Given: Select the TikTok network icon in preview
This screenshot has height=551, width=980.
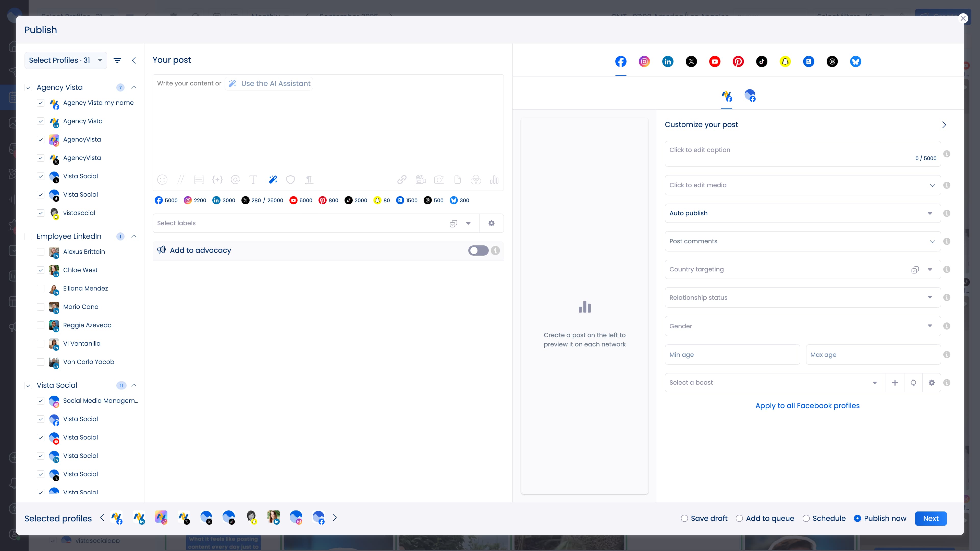Looking at the screenshot, I should pos(762,61).
